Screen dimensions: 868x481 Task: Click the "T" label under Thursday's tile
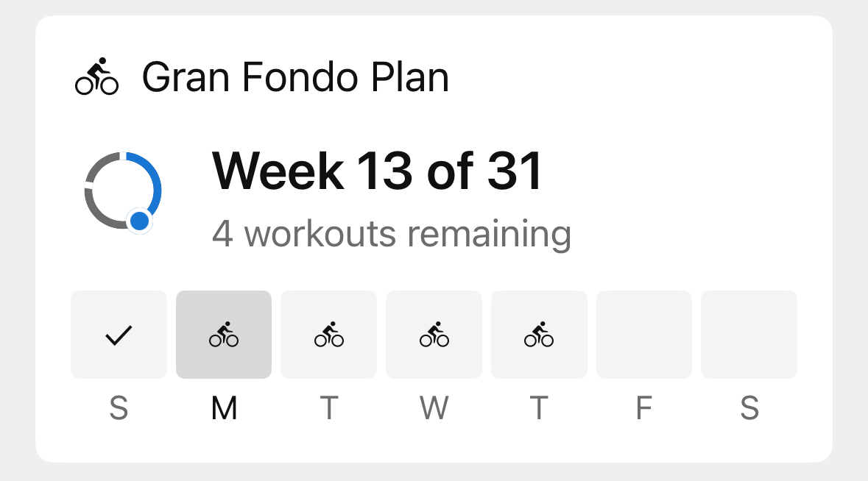[539, 408]
